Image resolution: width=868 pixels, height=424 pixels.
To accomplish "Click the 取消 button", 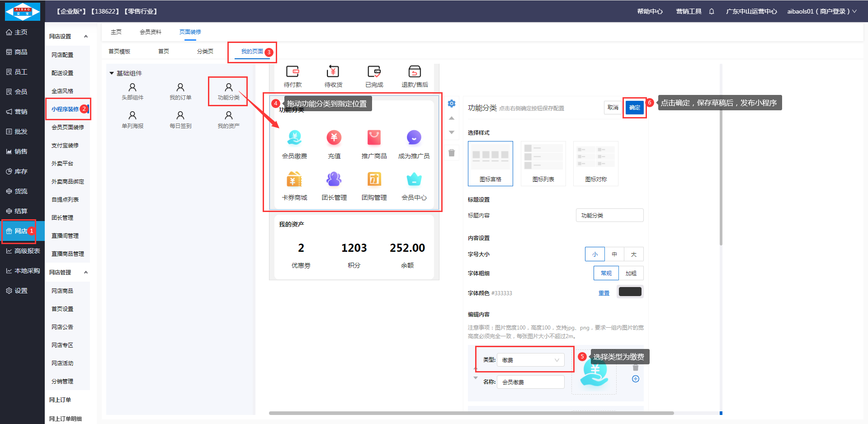I will pos(613,108).
